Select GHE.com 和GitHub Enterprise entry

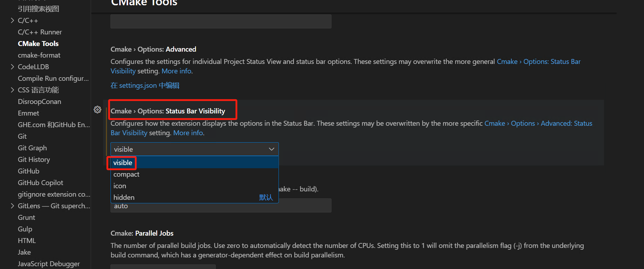click(x=54, y=125)
